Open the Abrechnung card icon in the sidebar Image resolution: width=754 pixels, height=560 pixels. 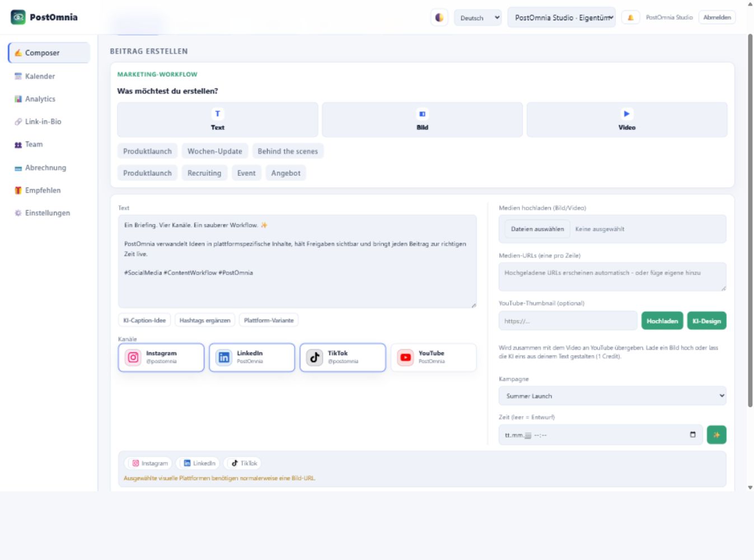(x=18, y=168)
